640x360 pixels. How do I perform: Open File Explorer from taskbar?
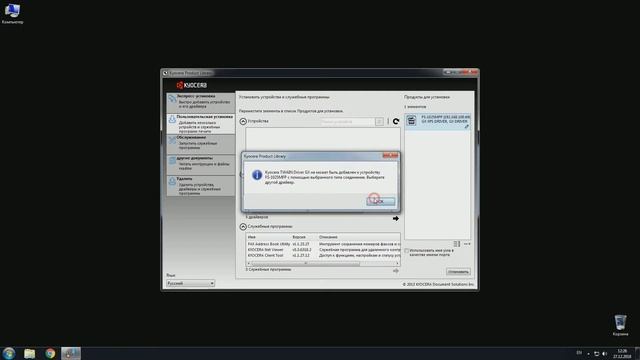click(x=29, y=353)
